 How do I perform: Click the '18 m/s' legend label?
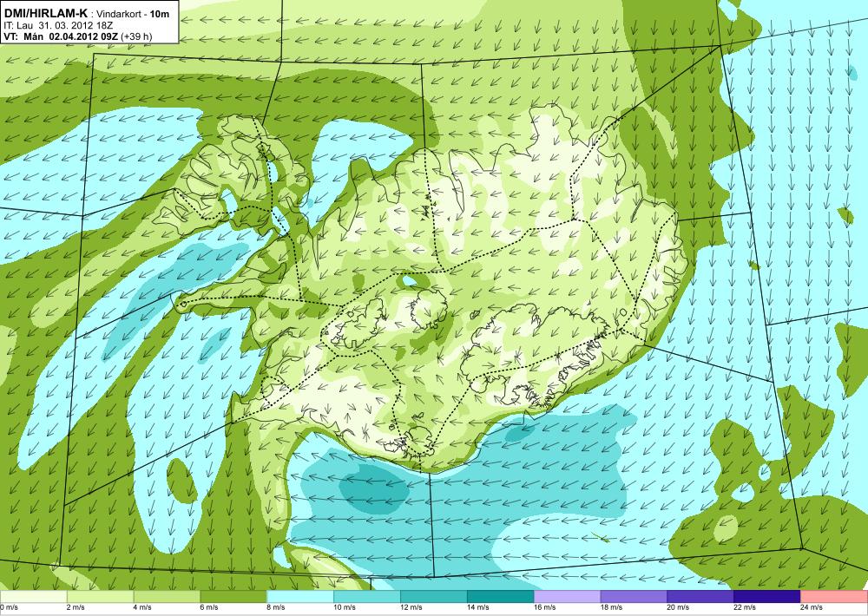click(x=612, y=607)
